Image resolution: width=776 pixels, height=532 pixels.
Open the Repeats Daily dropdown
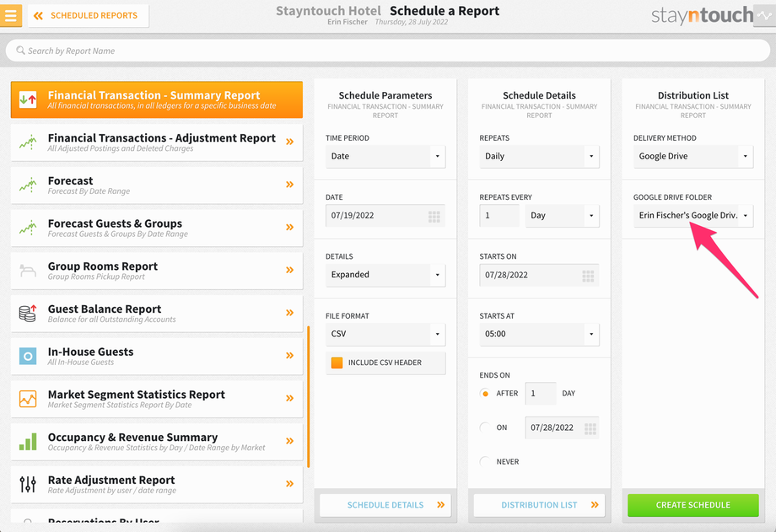point(540,156)
